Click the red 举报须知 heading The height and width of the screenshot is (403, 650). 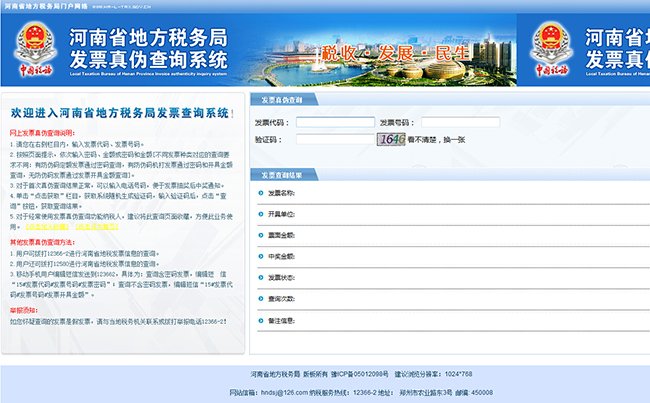[x=24, y=311]
